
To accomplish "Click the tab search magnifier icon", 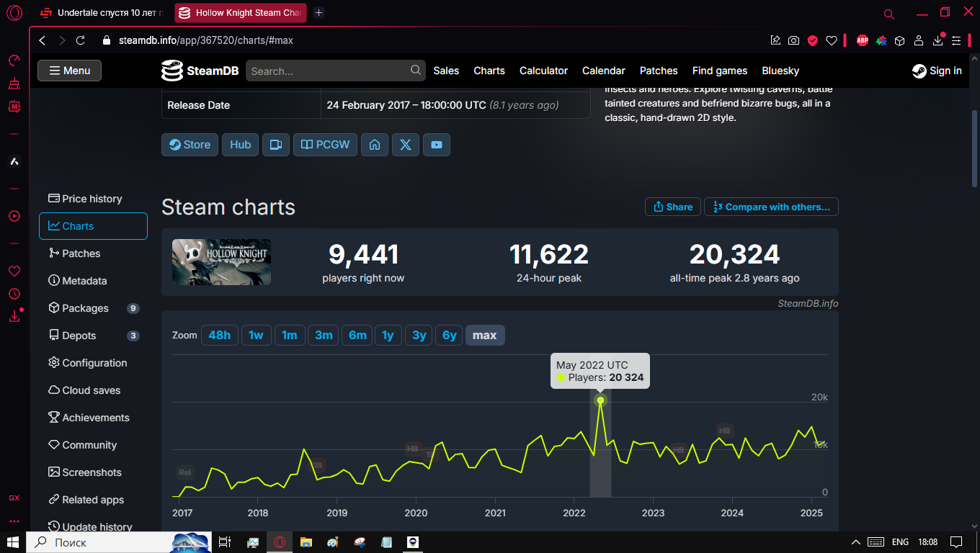I will 889,14.
